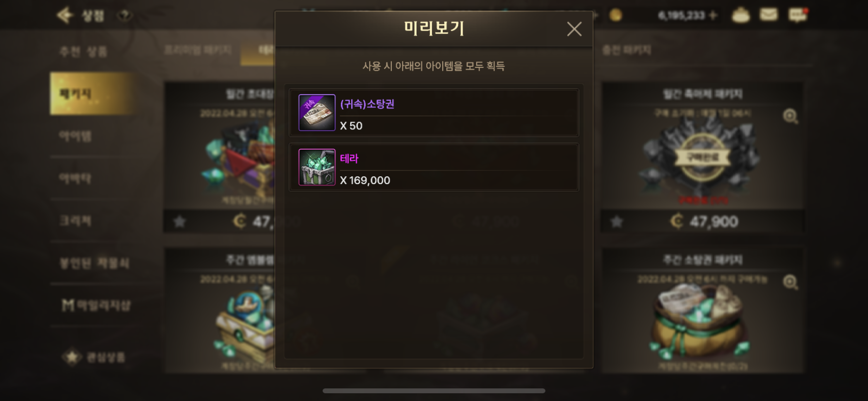Open the starred favorites entry in sidebar

[93, 357]
